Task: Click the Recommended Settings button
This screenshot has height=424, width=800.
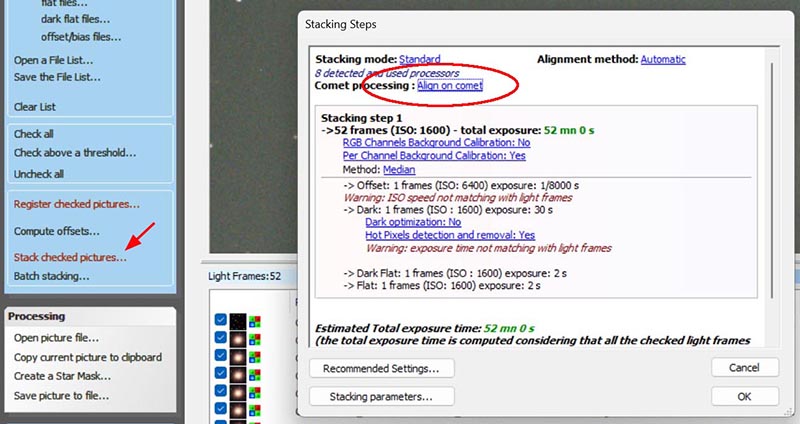Action: (381, 368)
